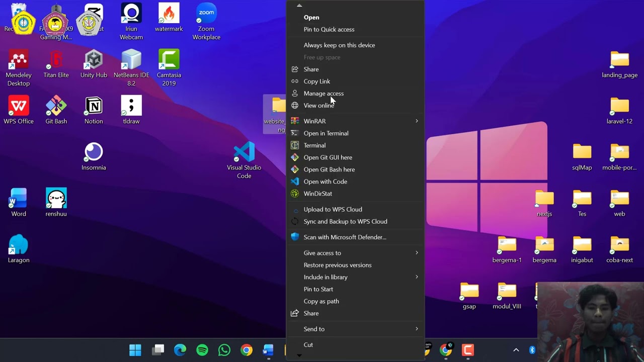This screenshot has height=362, width=644.
Task: Select the landing_page folder
Action: [x=619, y=64]
